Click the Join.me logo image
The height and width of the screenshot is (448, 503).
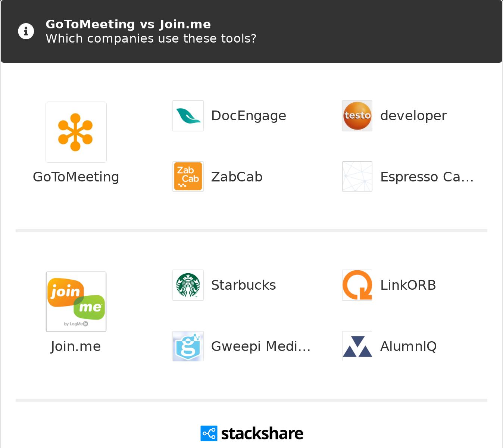coord(76,302)
